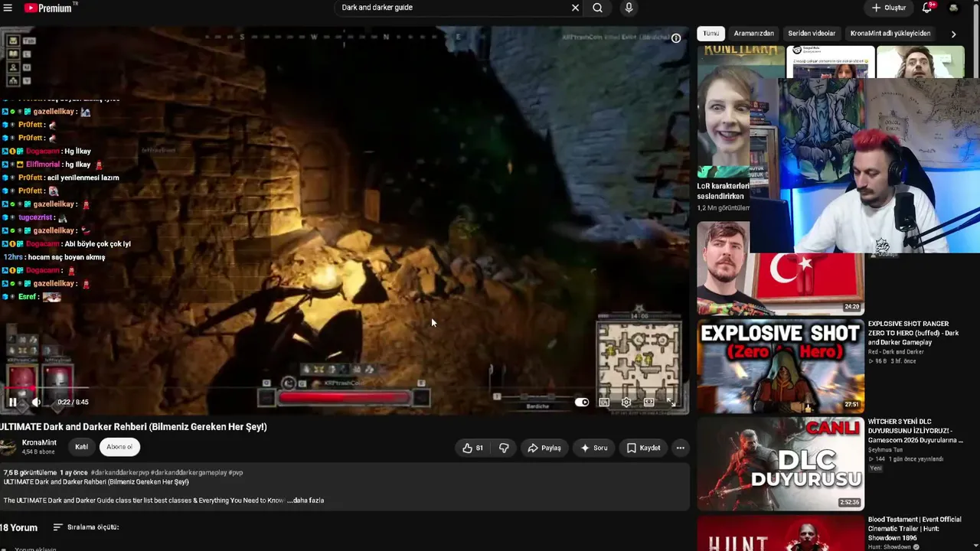Open the more actions three-dot menu
Image resolution: width=980 pixels, height=551 pixels.
[x=680, y=448]
